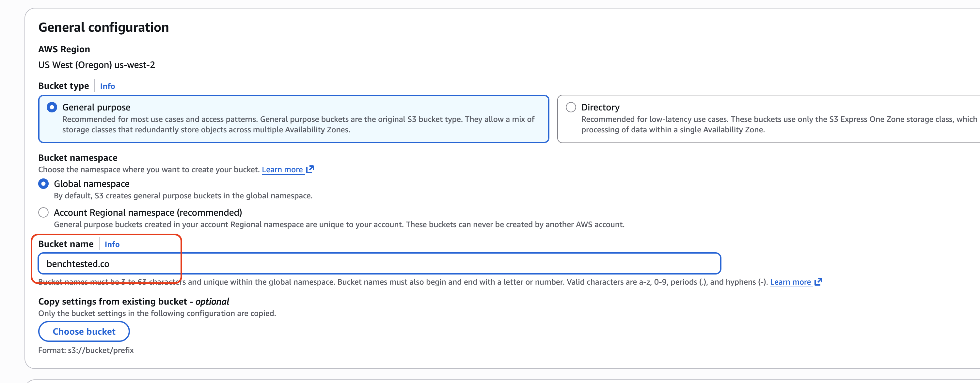Select the General purpose bucket type

[x=52, y=108]
